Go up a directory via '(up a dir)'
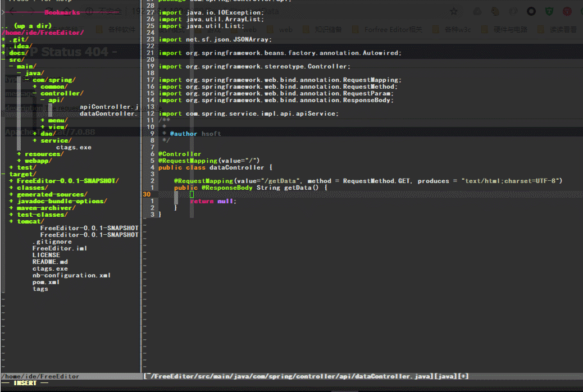Viewport: 583px width, 392px height. 33,26
